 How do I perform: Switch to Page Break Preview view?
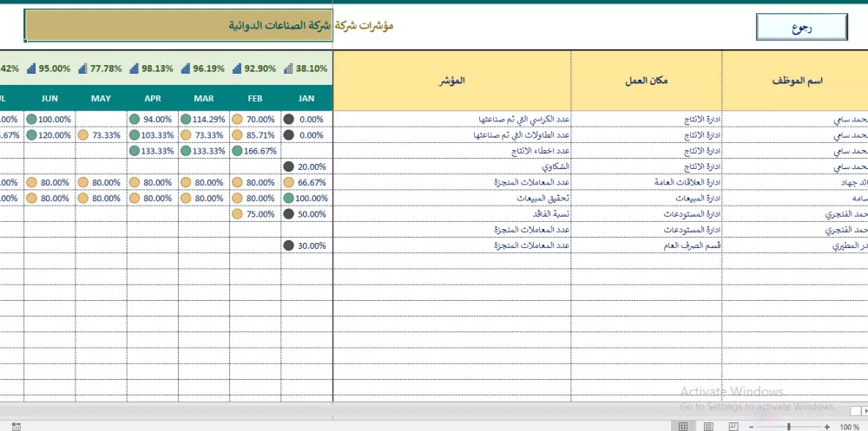pos(733,426)
